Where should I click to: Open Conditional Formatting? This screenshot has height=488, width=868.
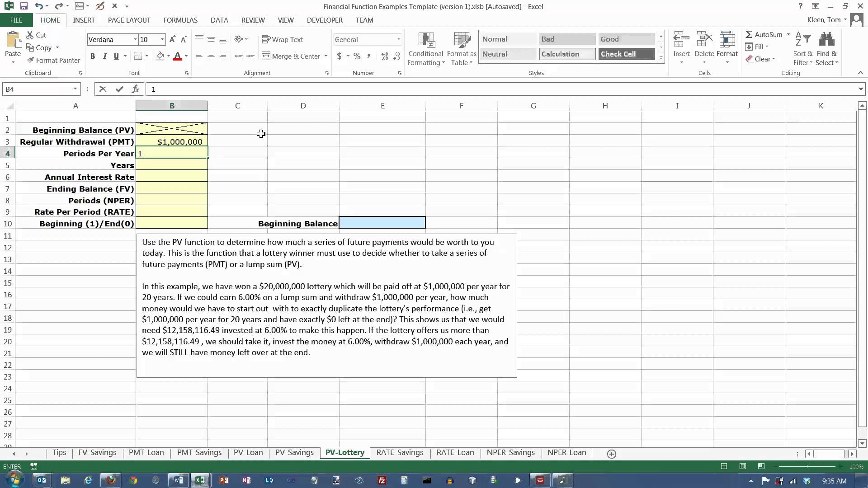[425, 48]
